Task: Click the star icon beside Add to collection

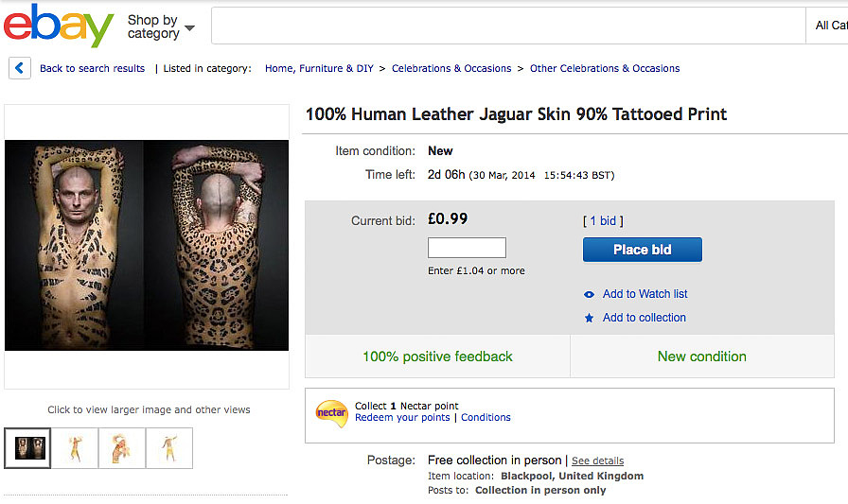Action: click(x=590, y=318)
